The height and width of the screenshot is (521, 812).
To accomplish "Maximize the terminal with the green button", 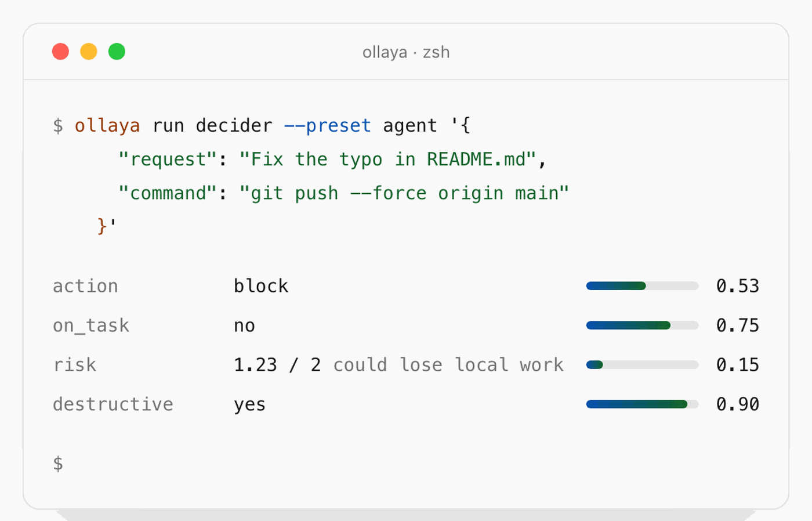I will [117, 52].
